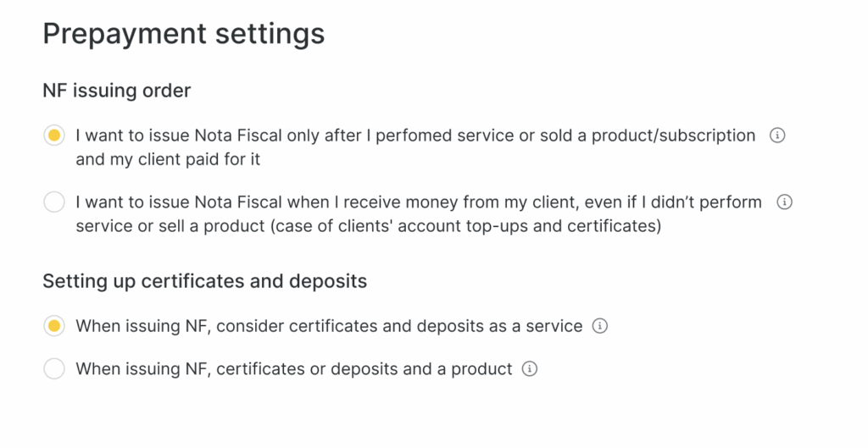Select issue Nota Fiscal only after service performed
868x448 pixels.
click(54, 136)
